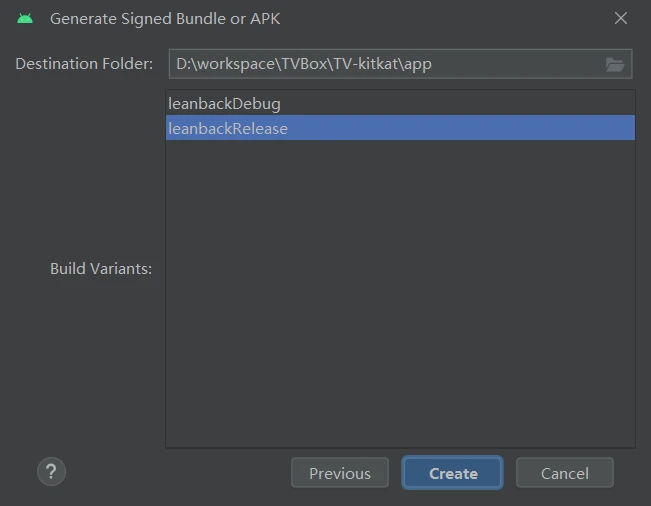Screen dimensions: 651x506
Task: Click the Destination Folder label
Action: (84, 64)
